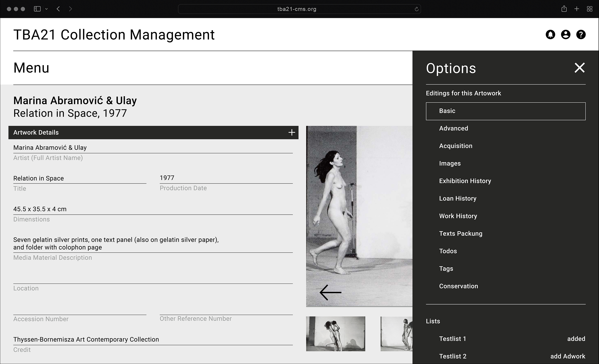This screenshot has width=599, height=364.
Task: Click 'Editings for this Artowork' heading
Action: [x=463, y=93]
